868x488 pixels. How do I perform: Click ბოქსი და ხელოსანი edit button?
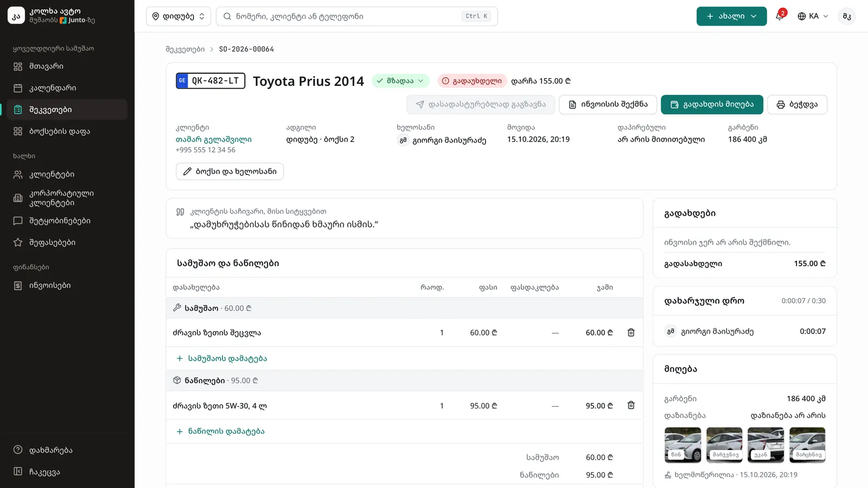pyautogui.click(x=229, y=171)
